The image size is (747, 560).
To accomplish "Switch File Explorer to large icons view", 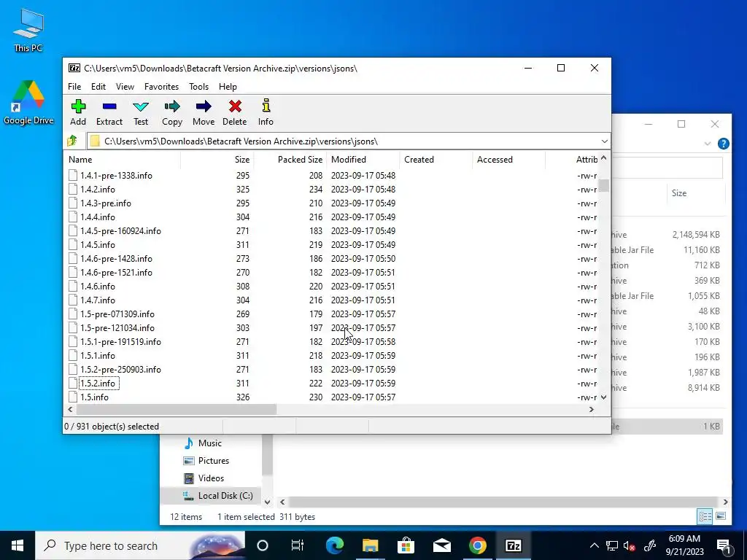I will [721, 516].
